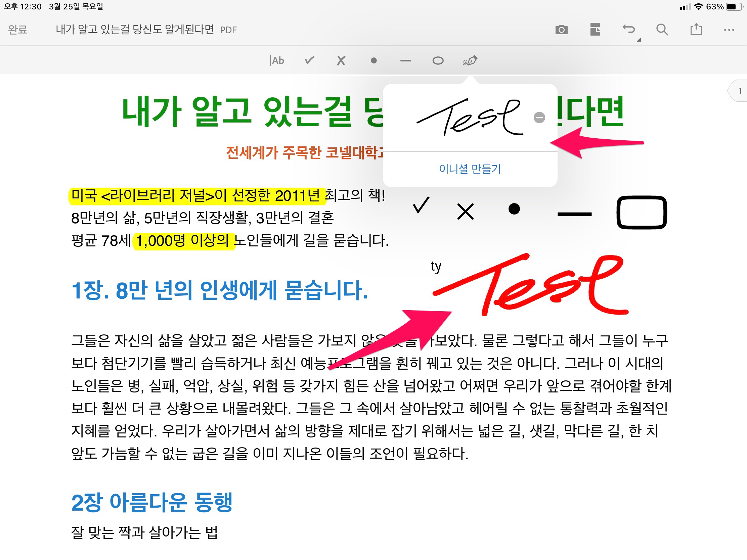
Task: Open the page view mode icon
Action: point(595,30)
